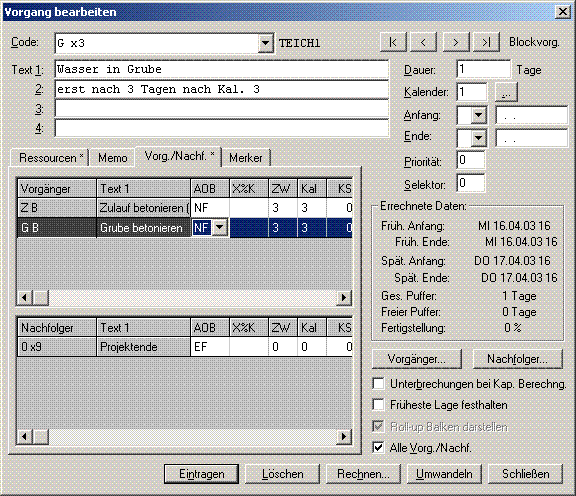The height and width of the screenshot is (496, 576).
Task: Click the Priorität input field
Action: [x=471, y=161]
